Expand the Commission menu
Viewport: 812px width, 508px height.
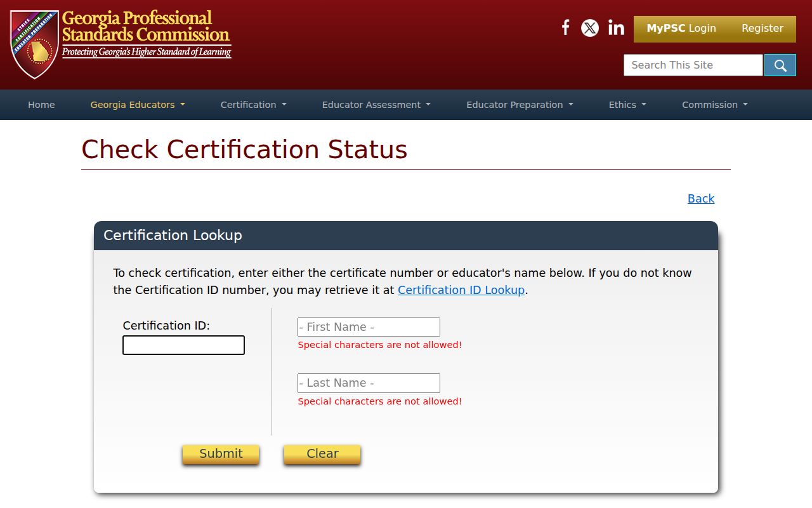(x=715, y=105)
